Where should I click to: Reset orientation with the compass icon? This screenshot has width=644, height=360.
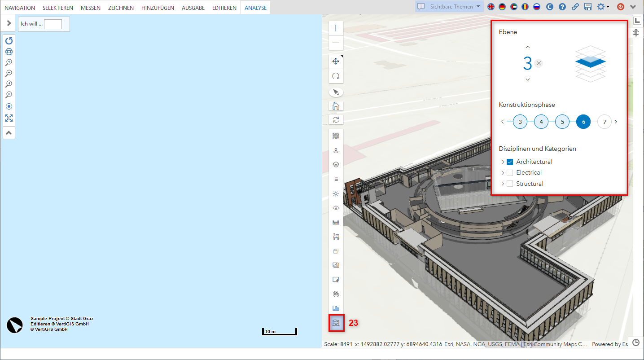(336, 92)
